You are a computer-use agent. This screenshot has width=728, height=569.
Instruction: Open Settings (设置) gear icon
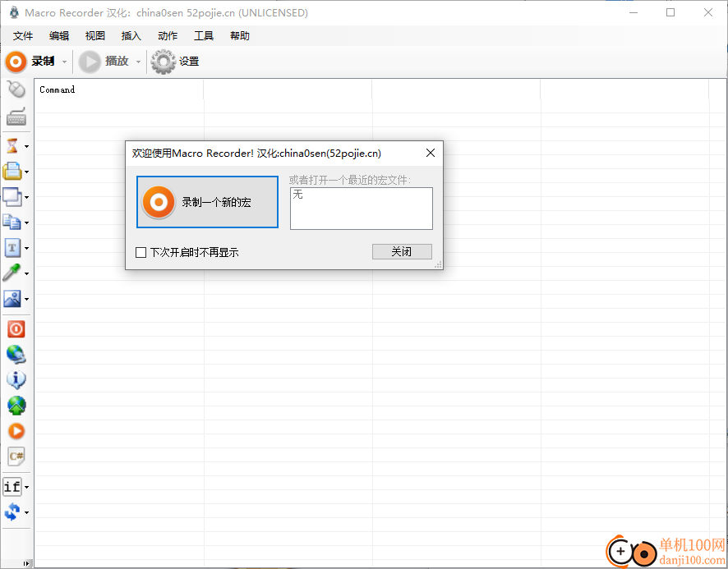163,62
